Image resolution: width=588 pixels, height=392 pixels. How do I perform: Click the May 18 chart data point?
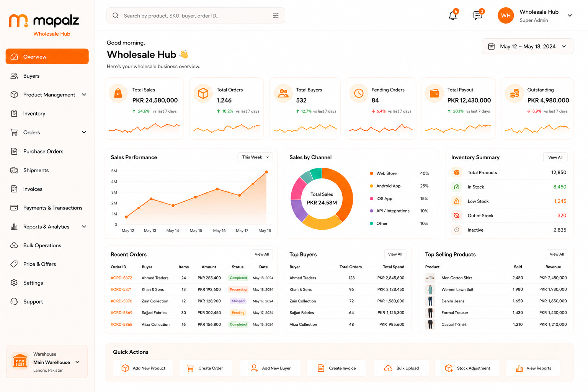coord(266,172)
